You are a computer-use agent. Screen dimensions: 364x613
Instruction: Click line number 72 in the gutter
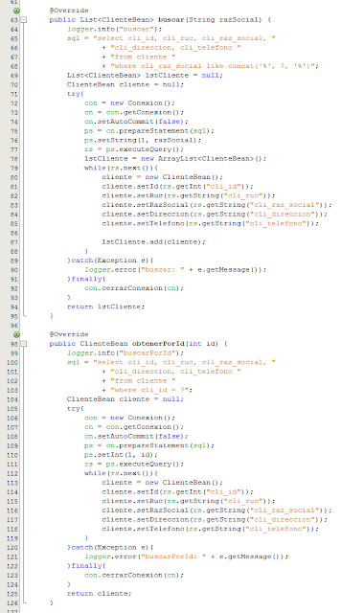(14, 103)
